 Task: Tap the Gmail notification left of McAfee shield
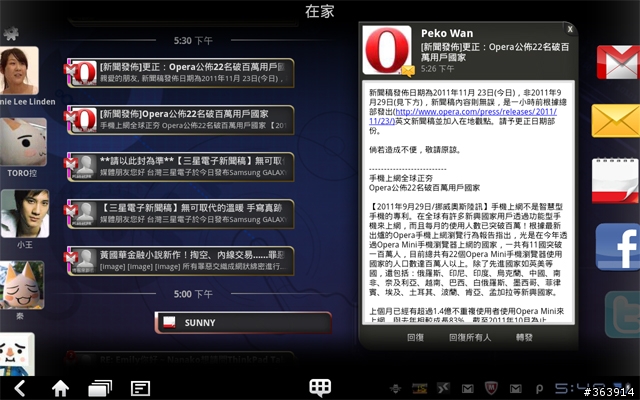click(467, 388)
